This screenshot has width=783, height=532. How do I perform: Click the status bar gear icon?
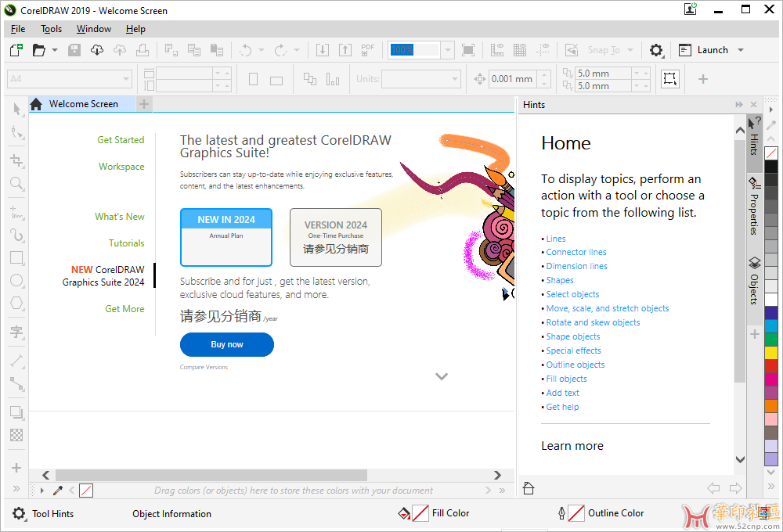(x=19, y=513)
